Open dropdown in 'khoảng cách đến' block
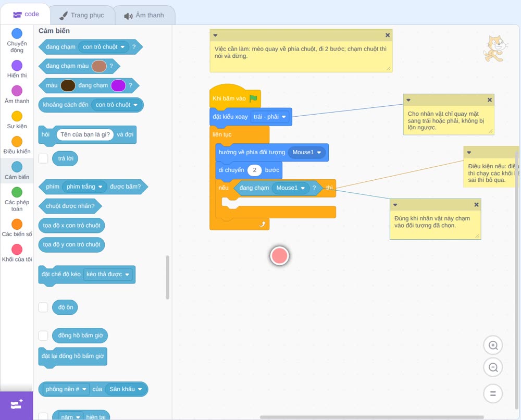This screenshot has height=420, width=521. point(116,105)
